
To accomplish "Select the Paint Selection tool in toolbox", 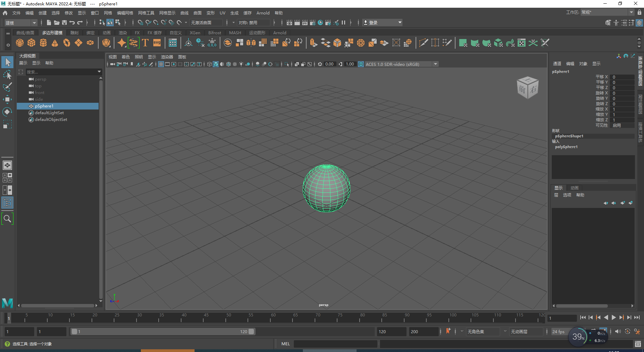I will (7, 87).
